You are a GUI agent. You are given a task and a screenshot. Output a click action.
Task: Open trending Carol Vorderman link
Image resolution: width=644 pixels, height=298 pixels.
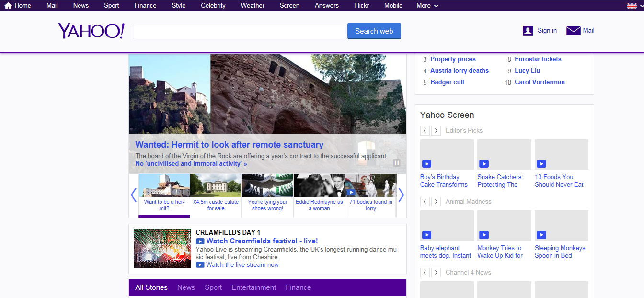540,82
